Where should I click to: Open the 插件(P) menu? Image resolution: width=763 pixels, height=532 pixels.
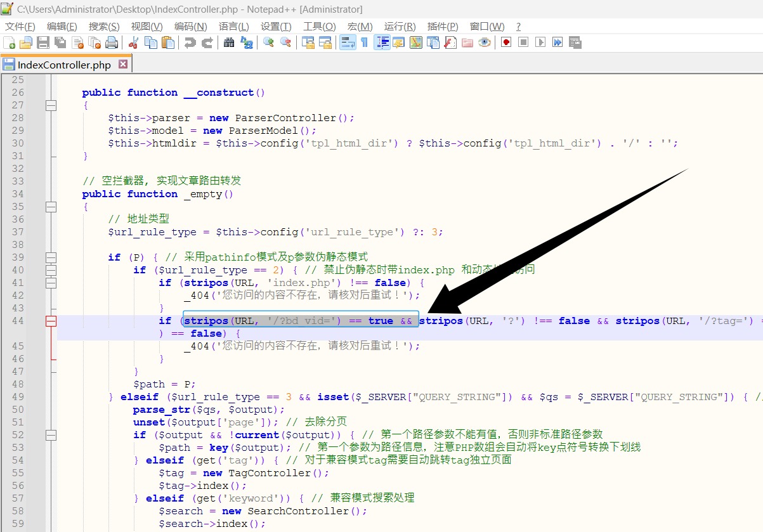click(443, 26)
